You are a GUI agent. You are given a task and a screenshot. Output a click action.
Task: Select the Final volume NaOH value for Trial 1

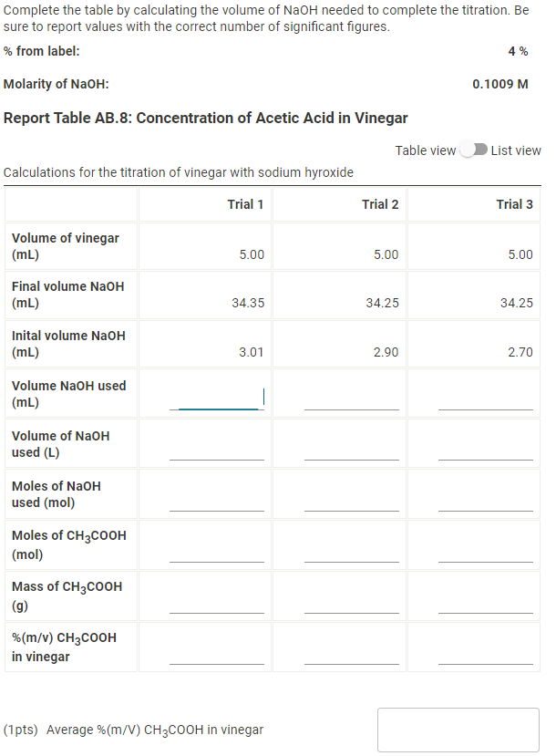pyautogui.click(x=251, y=303)
